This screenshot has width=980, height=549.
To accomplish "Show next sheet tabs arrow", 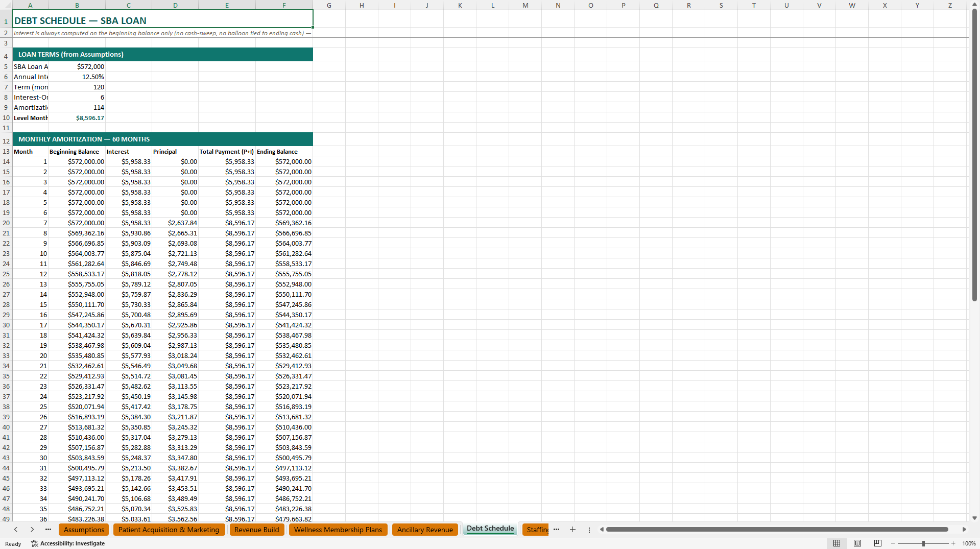I will 32,530.
